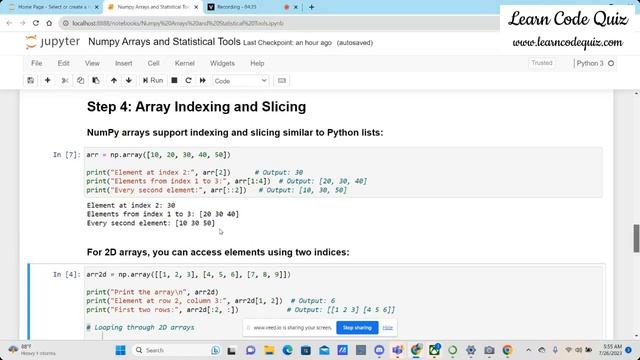Click the Jupyter logo
Image resolution: width=640 pixels, height=360 pixels.
click(x=52, y=42)
